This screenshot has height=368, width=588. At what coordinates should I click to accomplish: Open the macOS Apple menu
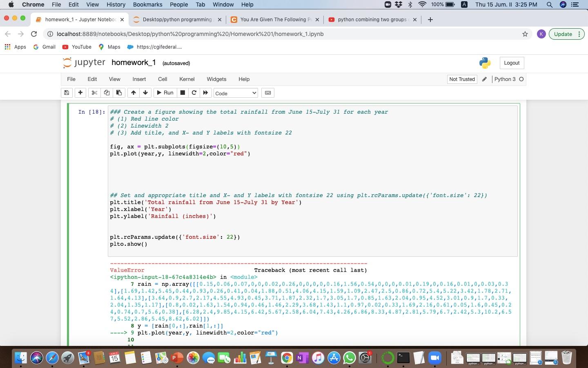11,4
